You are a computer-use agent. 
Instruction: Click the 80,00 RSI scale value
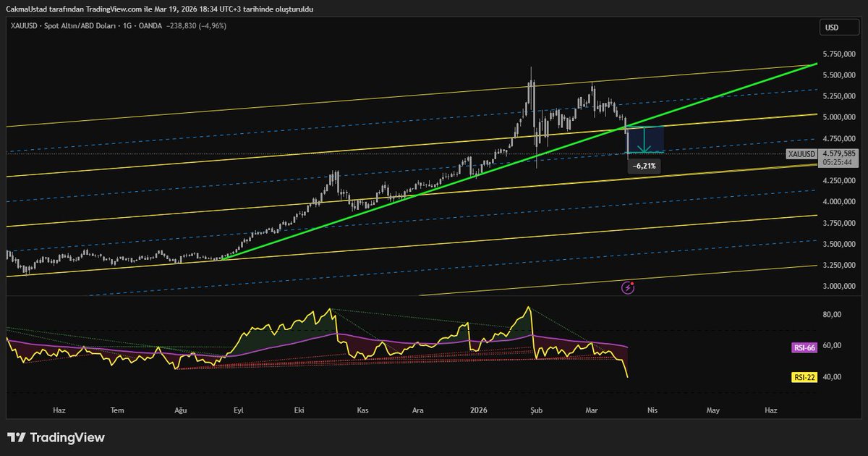pyautogui.click(x=831, y=315)
